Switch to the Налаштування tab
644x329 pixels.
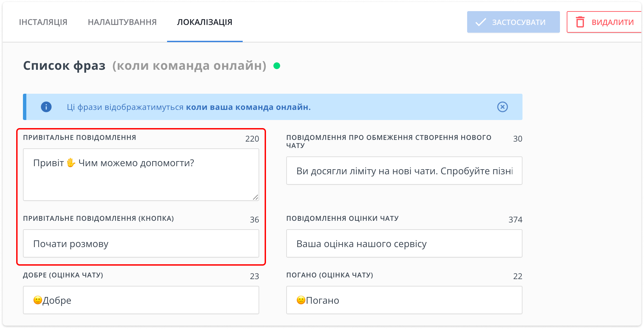pos(122,22)
